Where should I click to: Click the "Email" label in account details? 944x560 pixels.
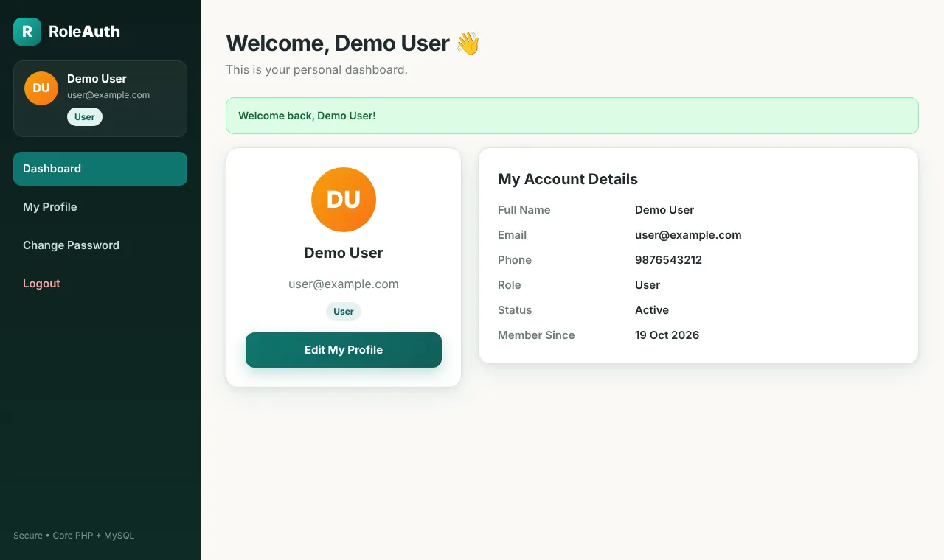click(513, 235)
